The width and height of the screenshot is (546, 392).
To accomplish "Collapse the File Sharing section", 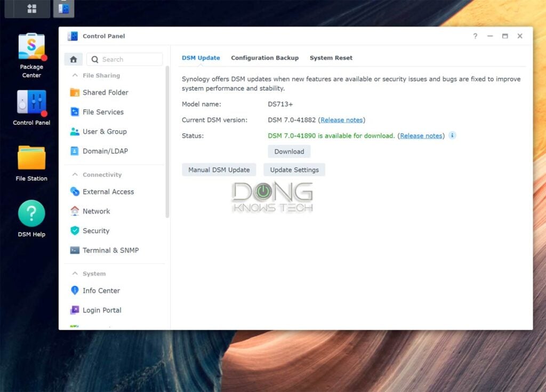I will 75,75.
